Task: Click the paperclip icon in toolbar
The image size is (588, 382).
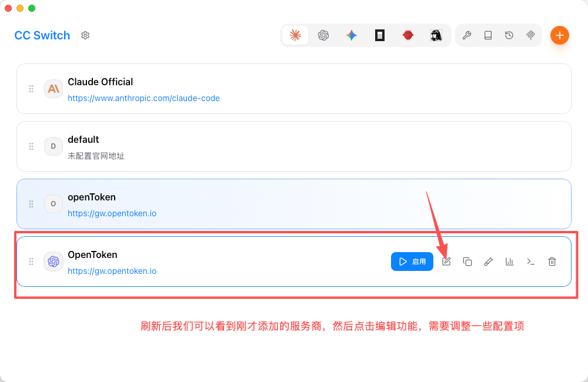Action: coord(530,35)
